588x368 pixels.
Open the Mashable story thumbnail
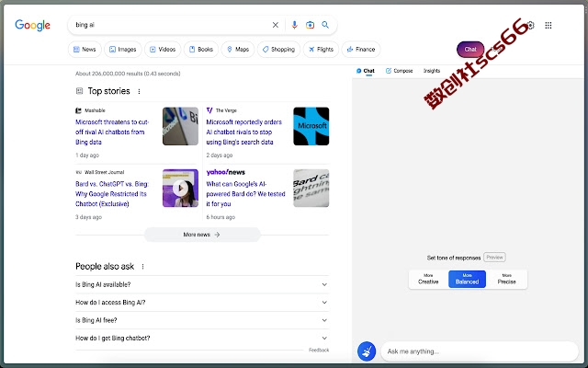180,126
